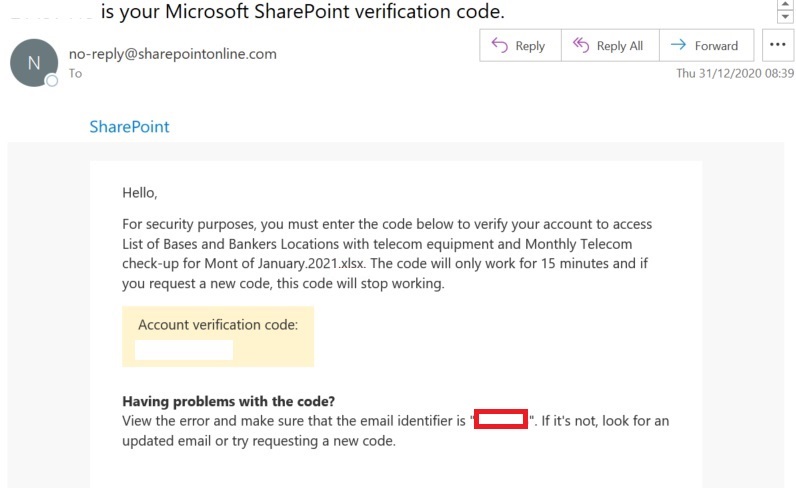
Task: Open the More actions ellipsis menu
Action: click(x=777, y=46)
